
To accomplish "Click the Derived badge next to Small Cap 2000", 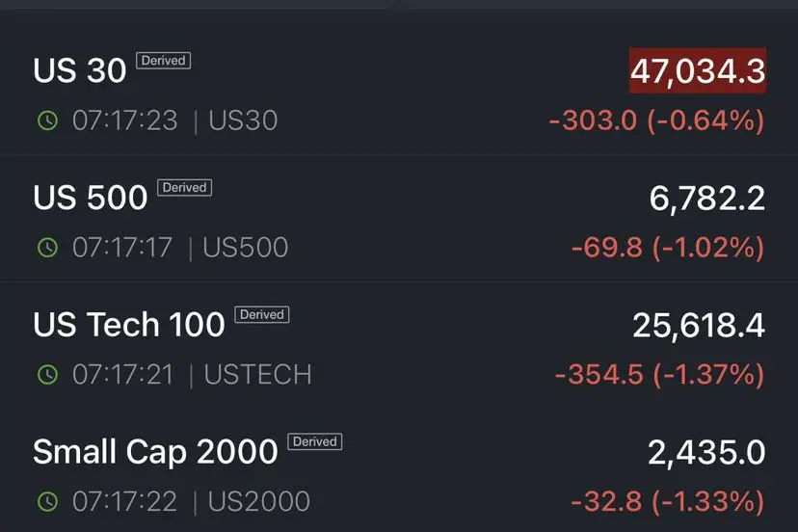I will click(315, 441).
